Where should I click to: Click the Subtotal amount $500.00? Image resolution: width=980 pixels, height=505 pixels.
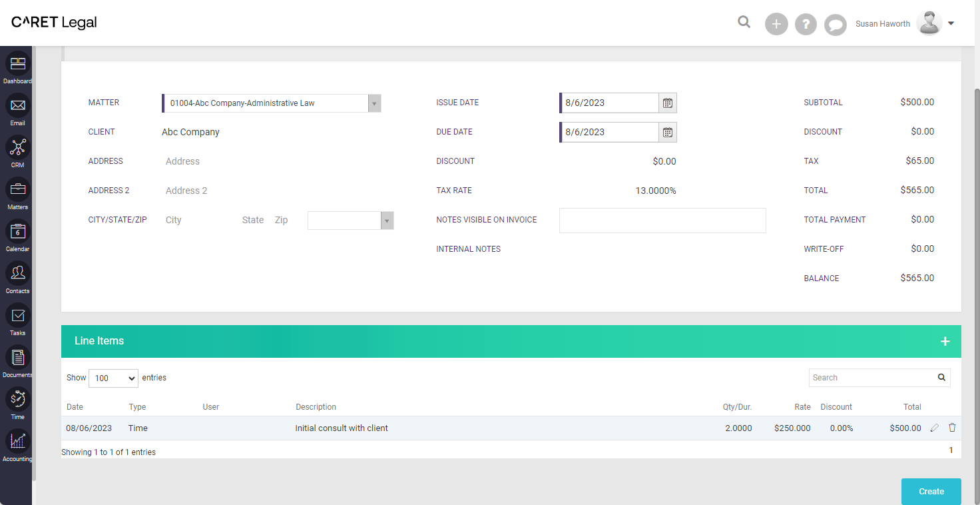(x=917, y=102)
